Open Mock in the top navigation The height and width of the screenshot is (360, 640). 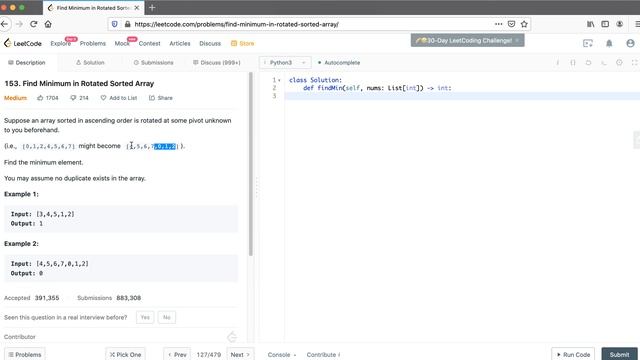pos(122,43)
